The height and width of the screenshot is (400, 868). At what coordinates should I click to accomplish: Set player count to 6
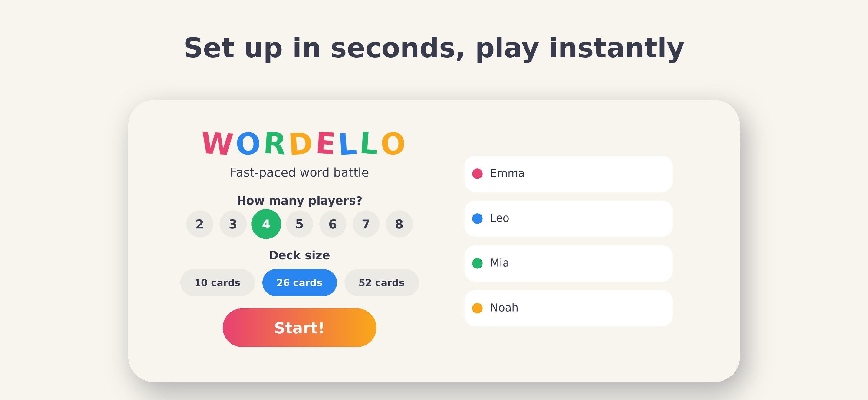333,224
